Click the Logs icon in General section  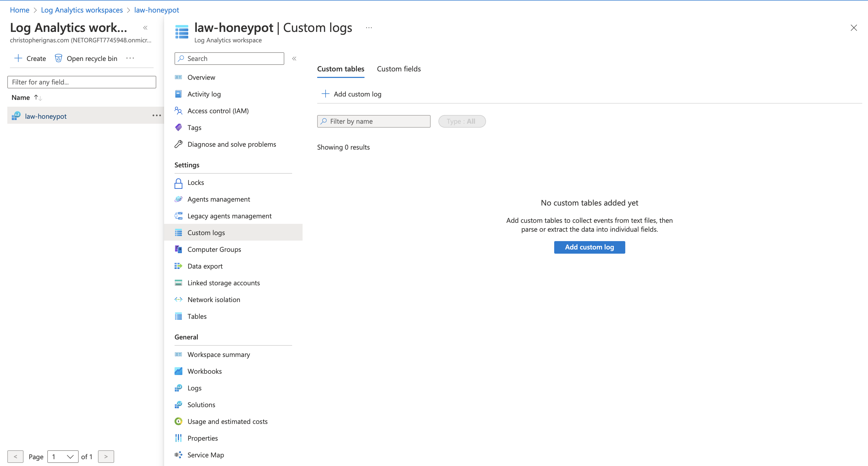click(178, 388)
